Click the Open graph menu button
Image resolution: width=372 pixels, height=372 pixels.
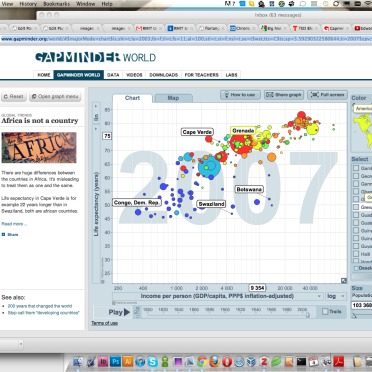pos(55,97)
